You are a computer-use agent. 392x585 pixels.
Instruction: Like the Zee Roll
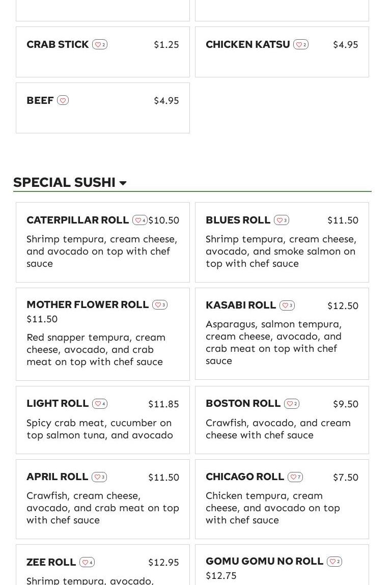click(87, 563)
